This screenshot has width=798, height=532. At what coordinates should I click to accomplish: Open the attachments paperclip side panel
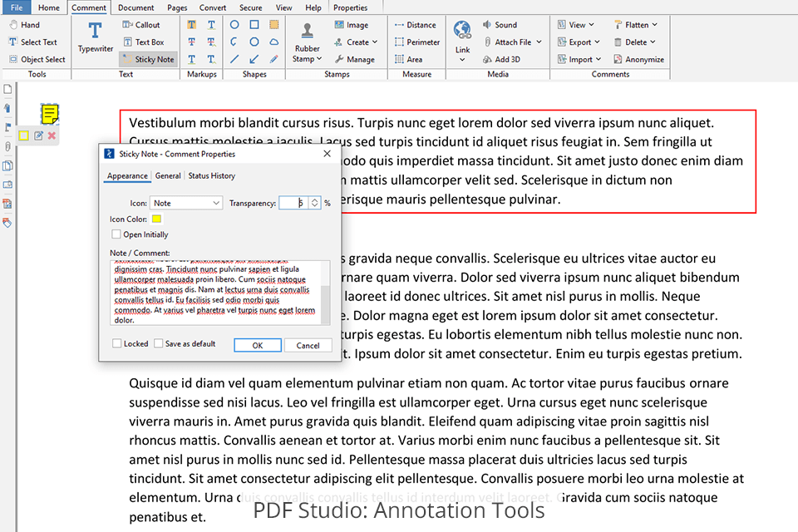coord(7,146)
